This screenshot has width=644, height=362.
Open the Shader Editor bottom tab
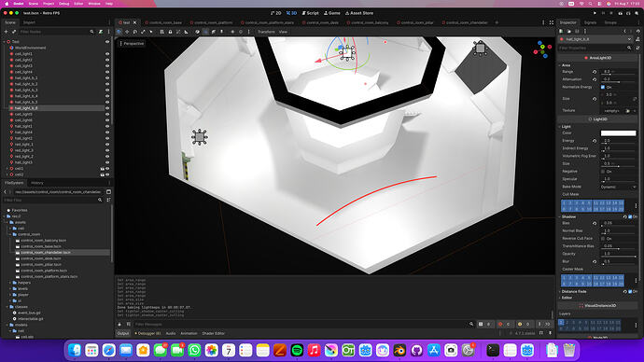pyautogui.click(x=213, y=333)
